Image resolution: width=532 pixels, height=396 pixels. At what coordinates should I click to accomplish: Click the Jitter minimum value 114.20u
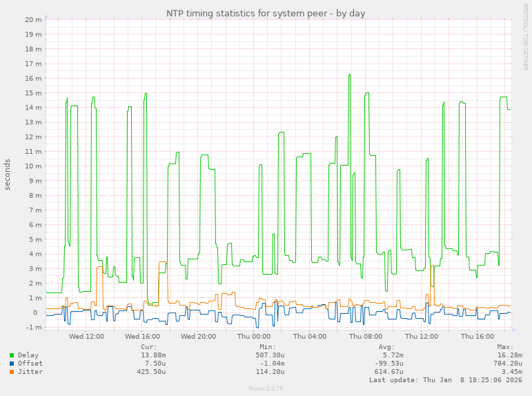click(270, 372)
